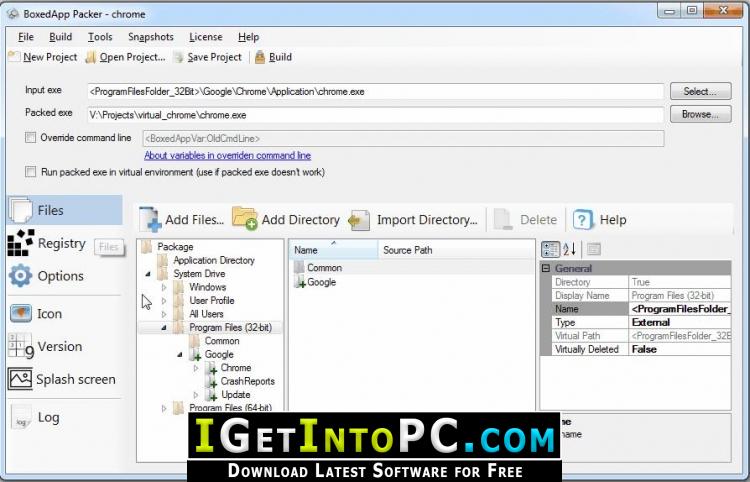Open the License menu
750x482 pixels.
pyautogui.click(x=206, y=37)
